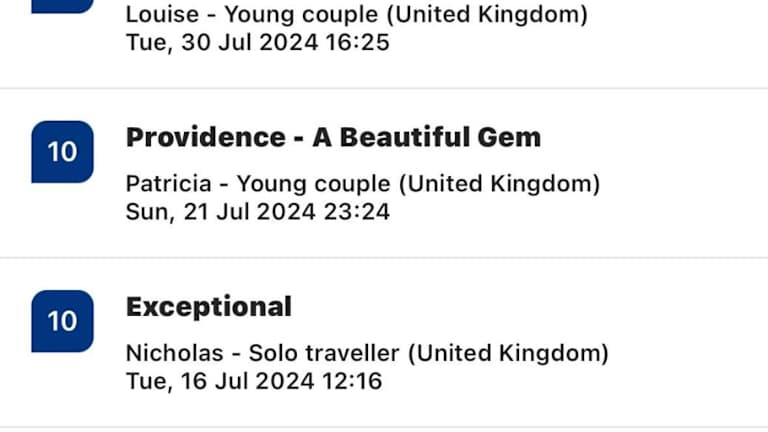Click the date Tue, 16 Jul 2024 12:16
Image resolution: width=768 pixels, height=432 pixels.
[254, 381]
